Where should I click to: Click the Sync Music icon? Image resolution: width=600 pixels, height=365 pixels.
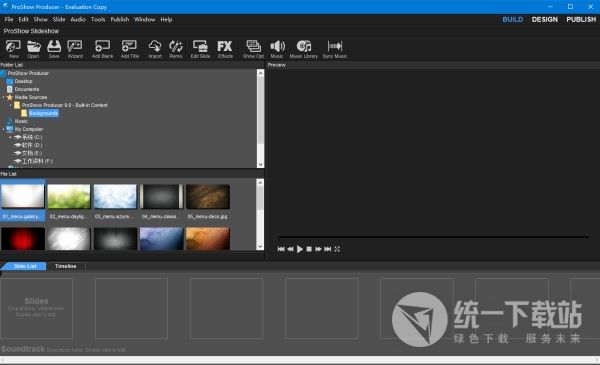point(335,49)
